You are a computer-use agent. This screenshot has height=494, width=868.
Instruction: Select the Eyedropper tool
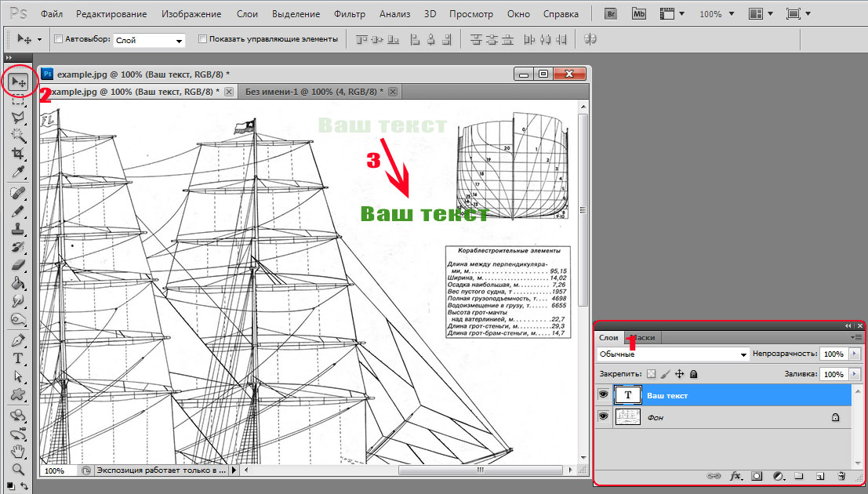pos(18,171)
